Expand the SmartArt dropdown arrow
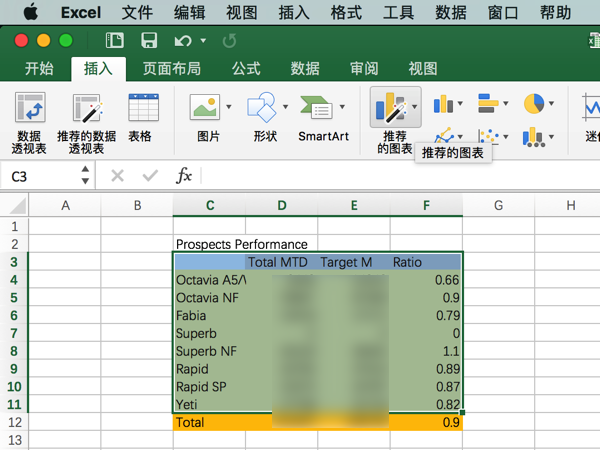 point(342,107)
